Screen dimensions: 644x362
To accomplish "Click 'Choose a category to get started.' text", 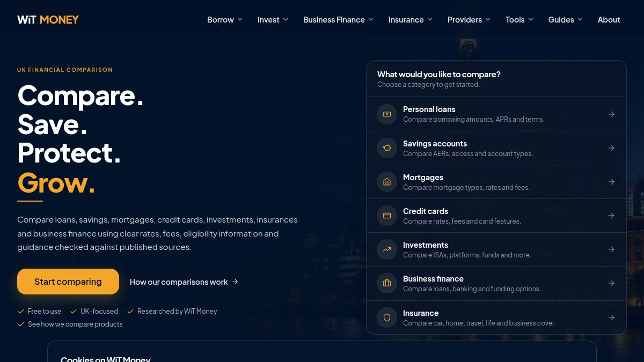I will click(x=428, y=85).
